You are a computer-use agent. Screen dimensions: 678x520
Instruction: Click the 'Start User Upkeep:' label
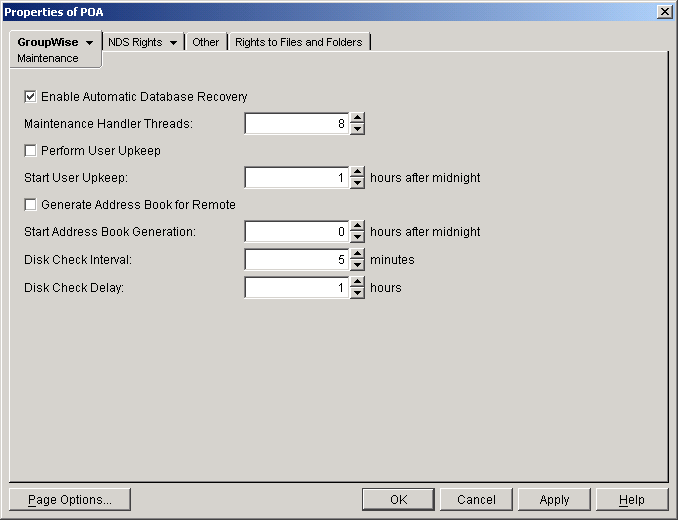click(x=76, y=178)
